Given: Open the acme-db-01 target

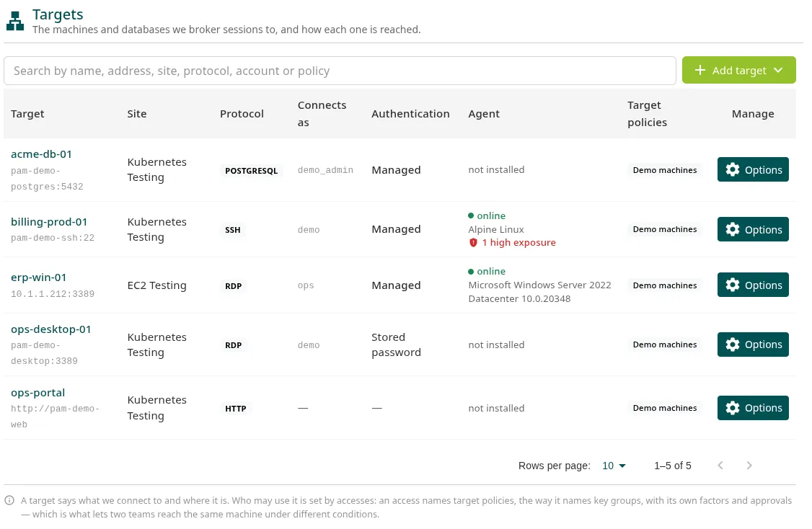Looking at the screenshot, I should pyautogui.click(x=41, y=154).
